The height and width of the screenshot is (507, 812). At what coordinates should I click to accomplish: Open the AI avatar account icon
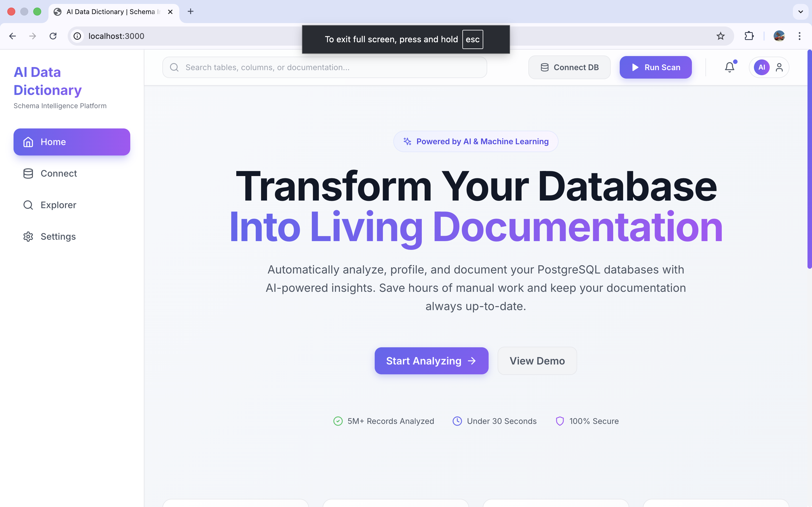tap(761, 67)
